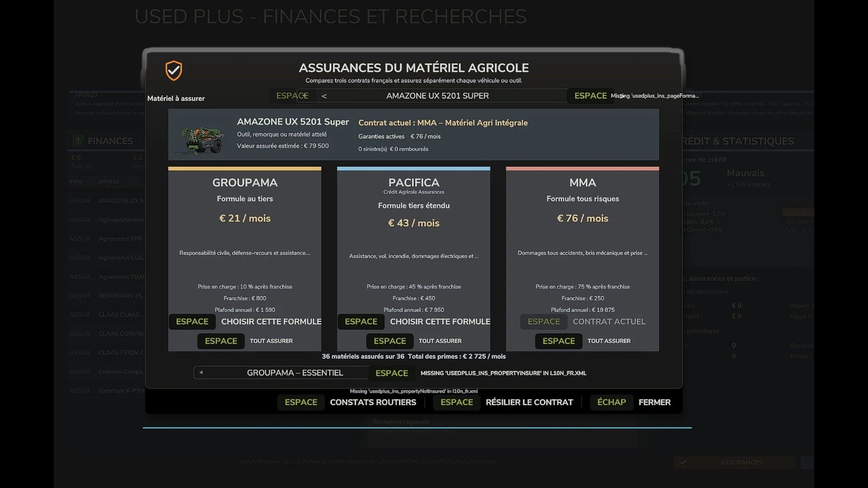Viewport: 868px width, 488px height.
Task: Open CONSTATS ROUTIERS from the bottom bar
Action: [373, 403]
